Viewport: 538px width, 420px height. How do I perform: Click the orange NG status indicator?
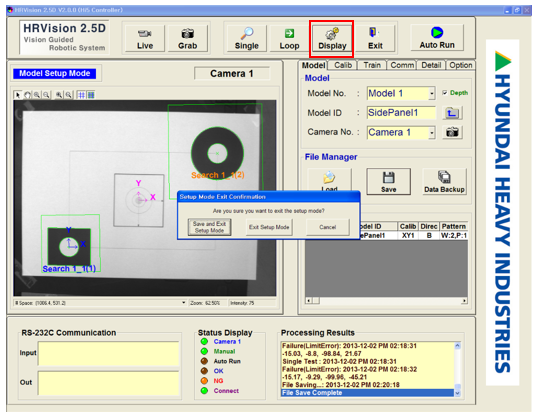click(x=204, y=381)
